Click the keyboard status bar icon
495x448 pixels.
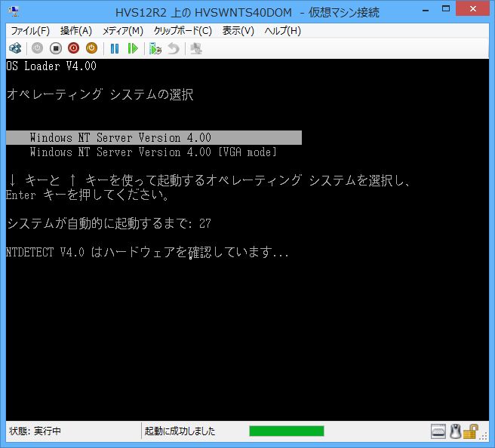tap(438, 431)
